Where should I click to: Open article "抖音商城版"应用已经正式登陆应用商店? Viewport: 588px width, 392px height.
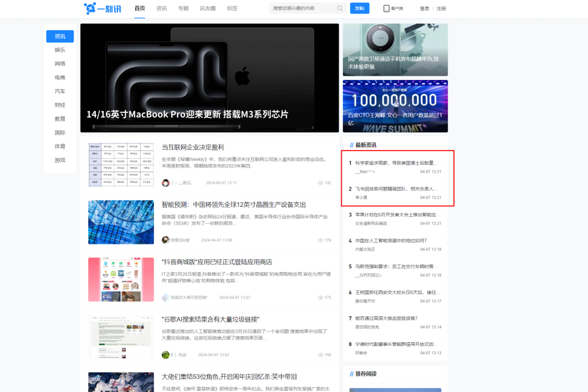[x=217, y=262]
